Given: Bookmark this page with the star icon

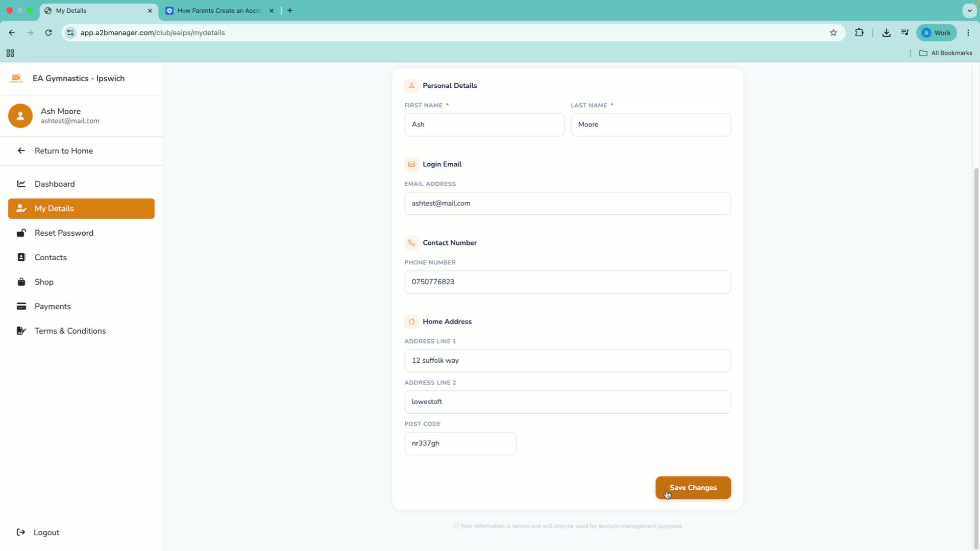Looking at the screenshot, I should pyautogui.click(x=834, y=33).
